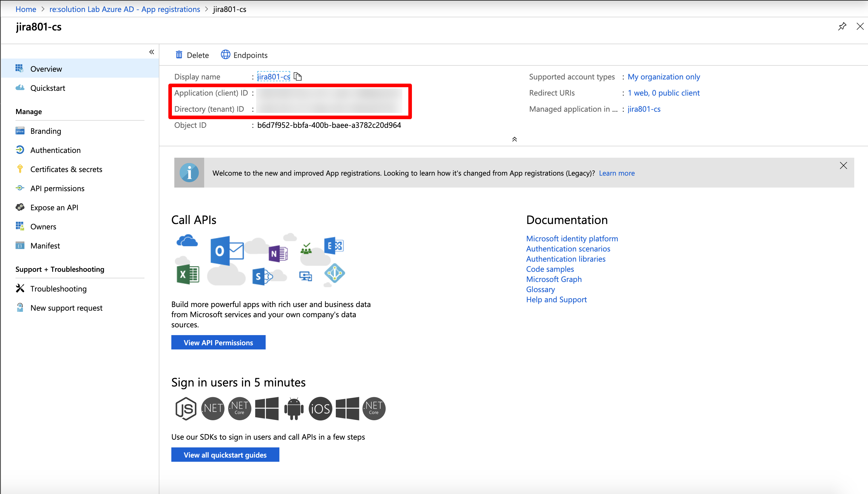
Task: Click the OneNote icon in Call APIs
Action: [x=278, y=254]
